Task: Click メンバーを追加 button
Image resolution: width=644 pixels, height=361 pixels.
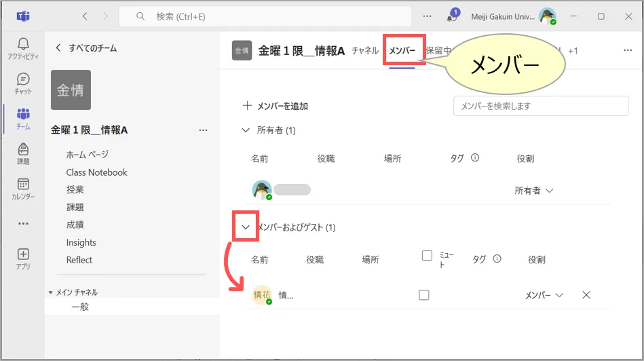Action: (x=276, y=106)
